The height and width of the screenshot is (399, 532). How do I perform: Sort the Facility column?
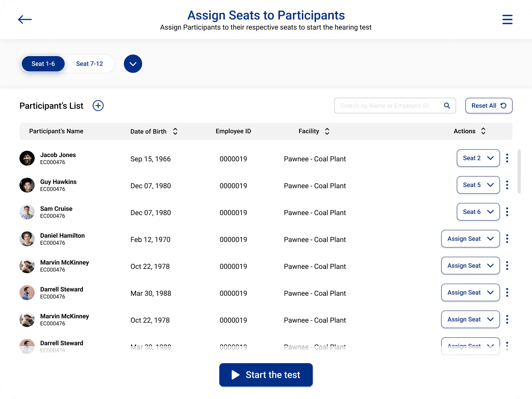[x=327, y=131]
